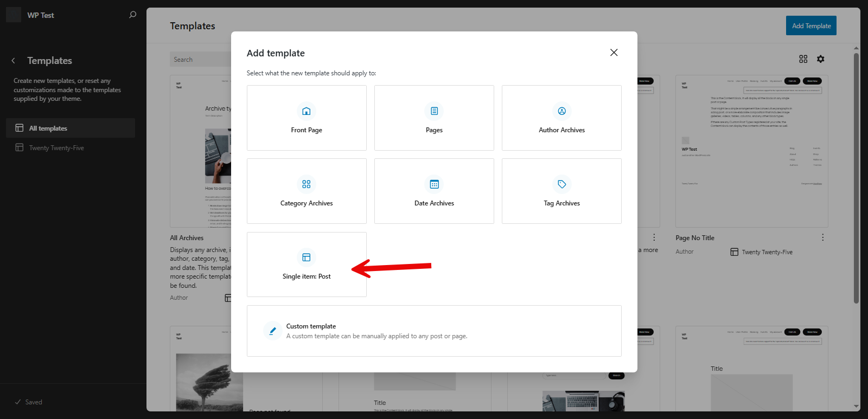The height and width of the screenshot is (419, 868).
Task: Open the search icon beside WP Test
Action: click(132, 15)
